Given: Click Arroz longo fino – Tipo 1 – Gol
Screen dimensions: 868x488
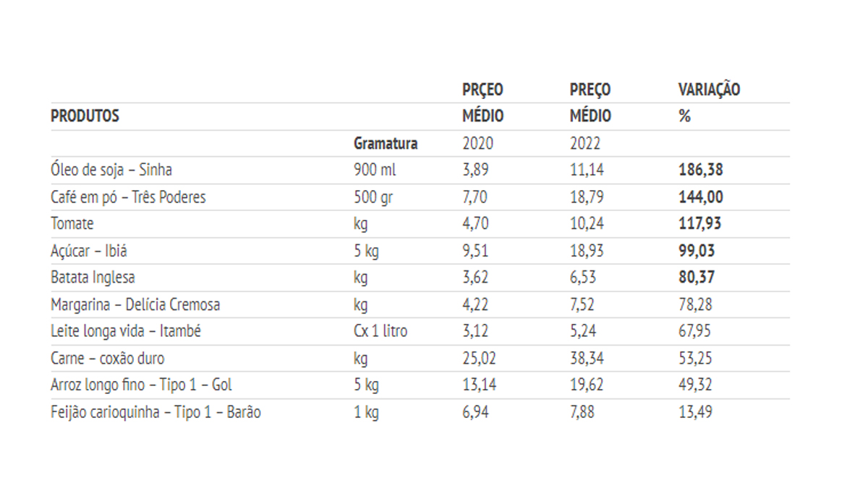Looking at the screenshot, I should (x=141, y=385).
